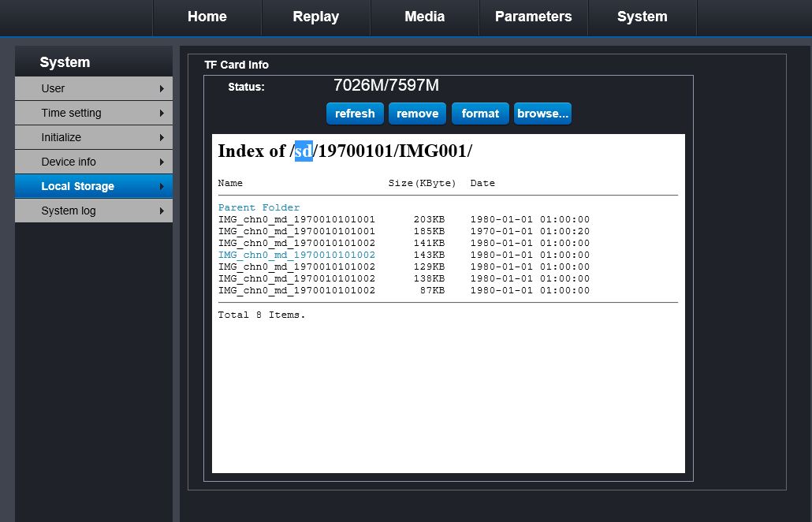This screenshot has height=522, width=812.
Task: Open the image file sized 203KB
Action: [x=296, y=219]
